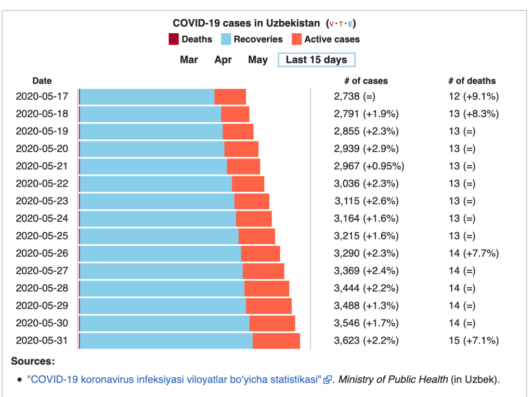Open the T (talk) template link
The image size is (532, 397).
[x=341, y=24]
